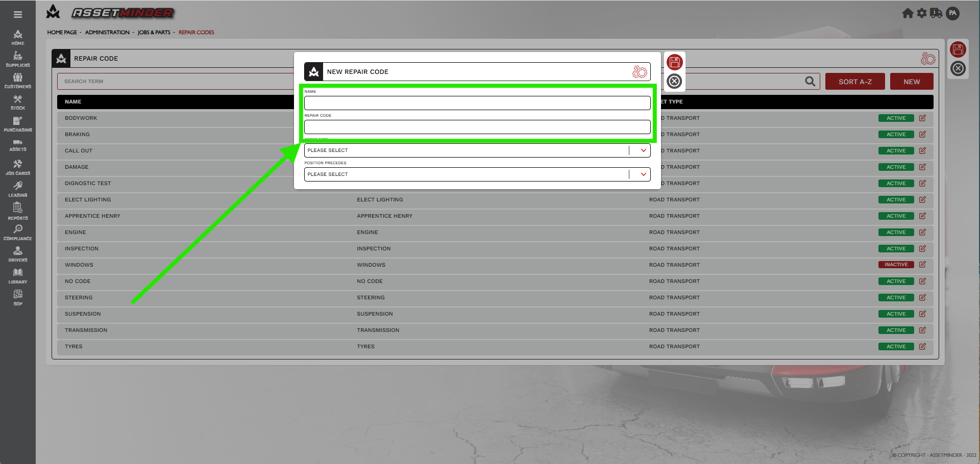This screenshot has height=464, width=980.
Task: Open the Drivers sidebar section
Action: tap(18, 254)
